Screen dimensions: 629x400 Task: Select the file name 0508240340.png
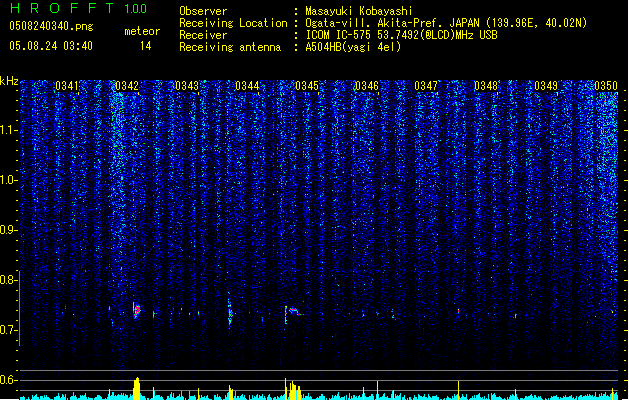coord(51,26)
